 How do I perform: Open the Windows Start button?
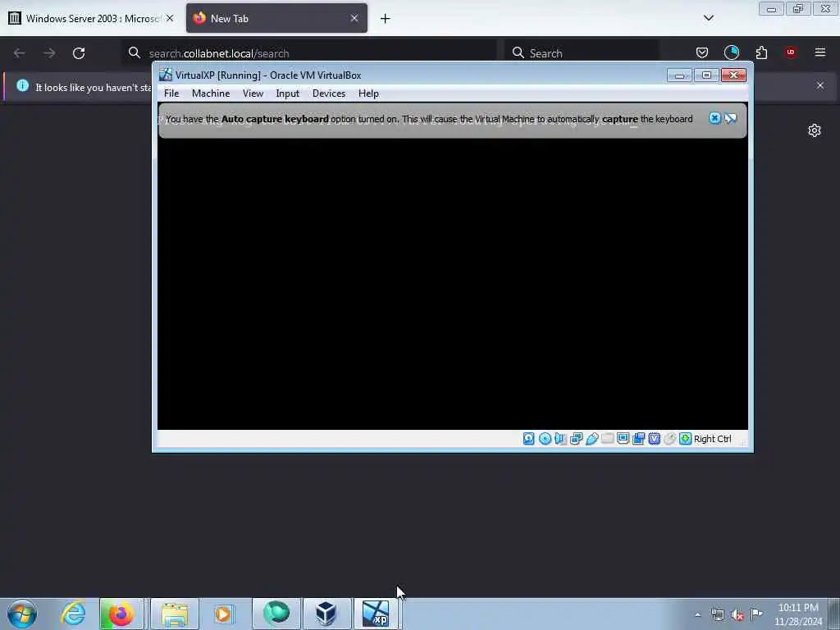[x=22, y=614]
